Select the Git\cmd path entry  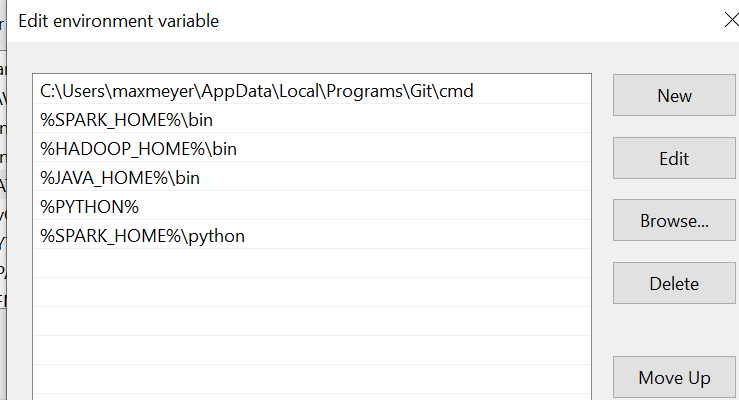(x=312, y=91)
